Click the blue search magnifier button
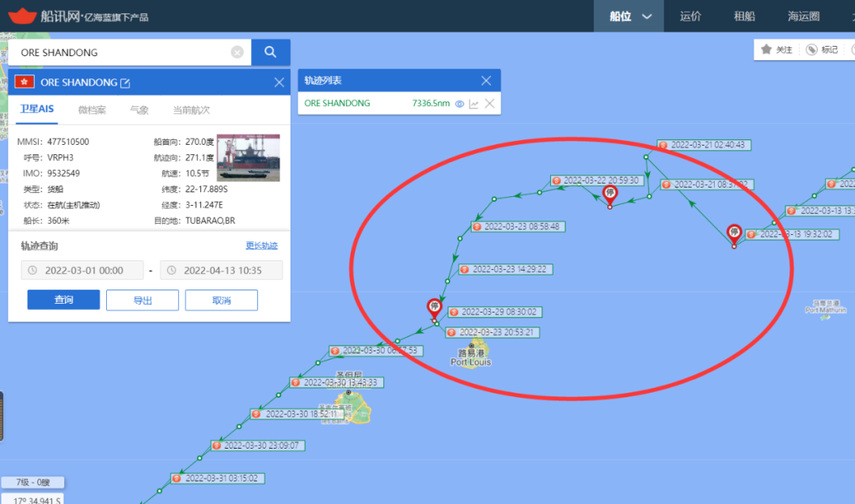Viewport: 855px width, 504px height. click(271, 52)
